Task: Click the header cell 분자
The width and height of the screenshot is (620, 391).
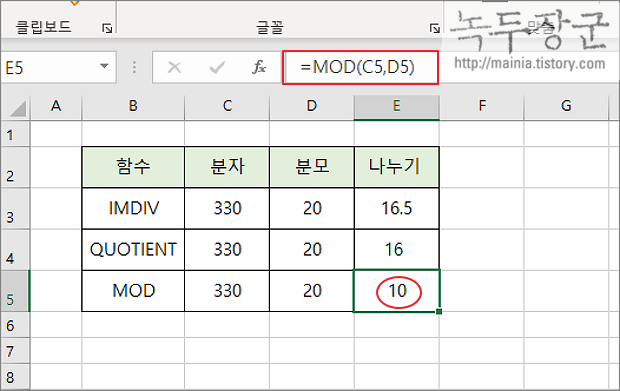Action: pyautogui.click(x=227, y=167)
